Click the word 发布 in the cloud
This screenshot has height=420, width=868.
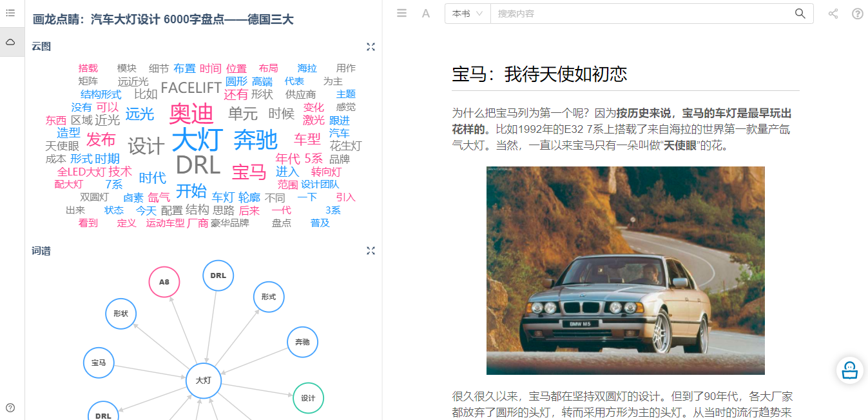click(101, 139)
